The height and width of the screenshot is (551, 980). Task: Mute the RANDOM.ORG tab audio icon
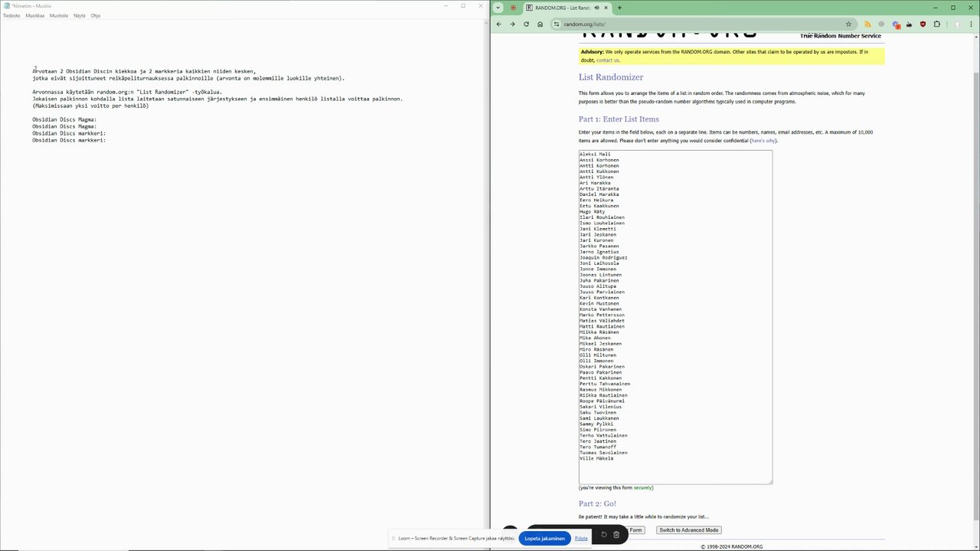[x=596, y=8]
